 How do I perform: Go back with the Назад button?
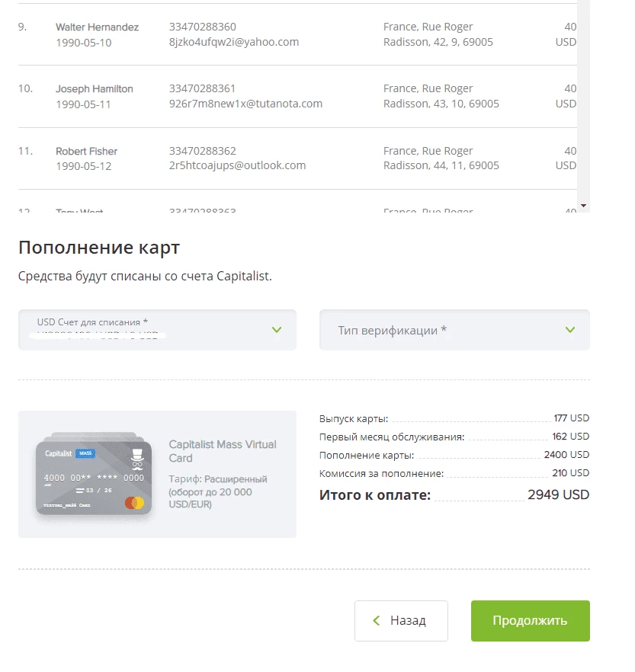(x=401, y=620)
